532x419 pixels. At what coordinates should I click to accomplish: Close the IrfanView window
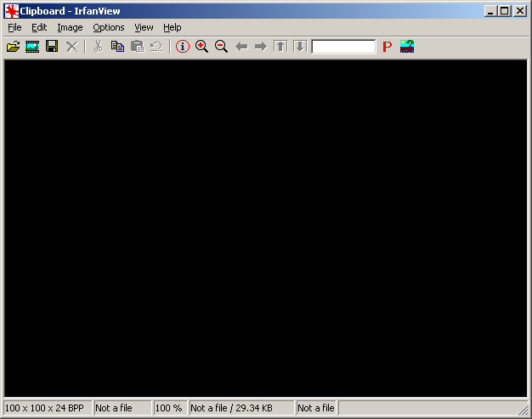(520, 11)
